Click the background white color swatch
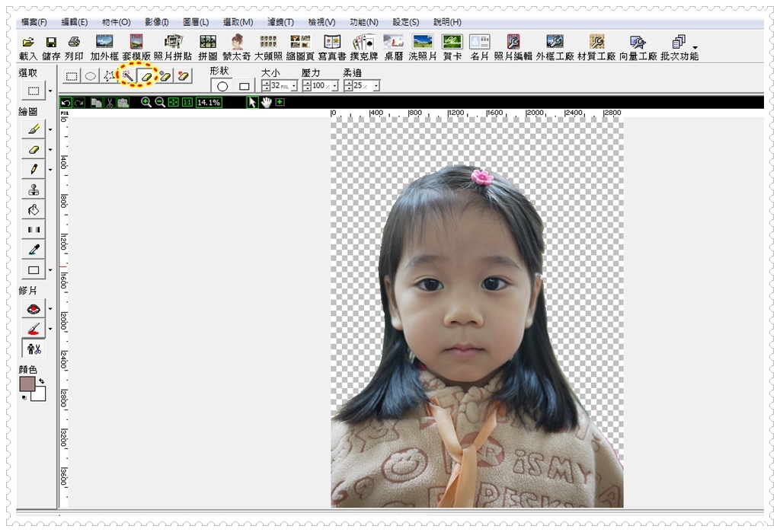780x532 pixels. pyautogui.click(x=39, y=393)
